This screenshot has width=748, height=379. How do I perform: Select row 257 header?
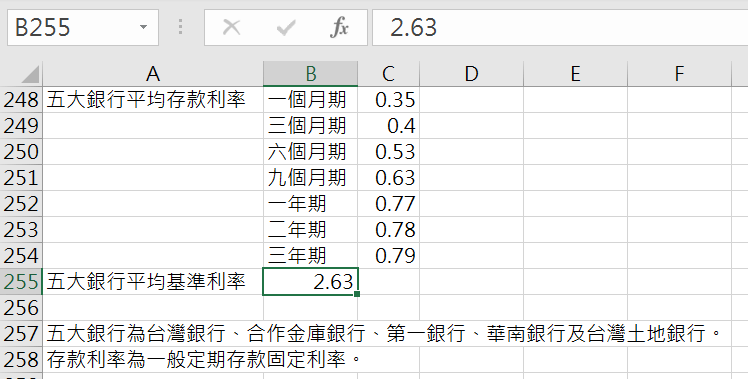coord(21,334)
